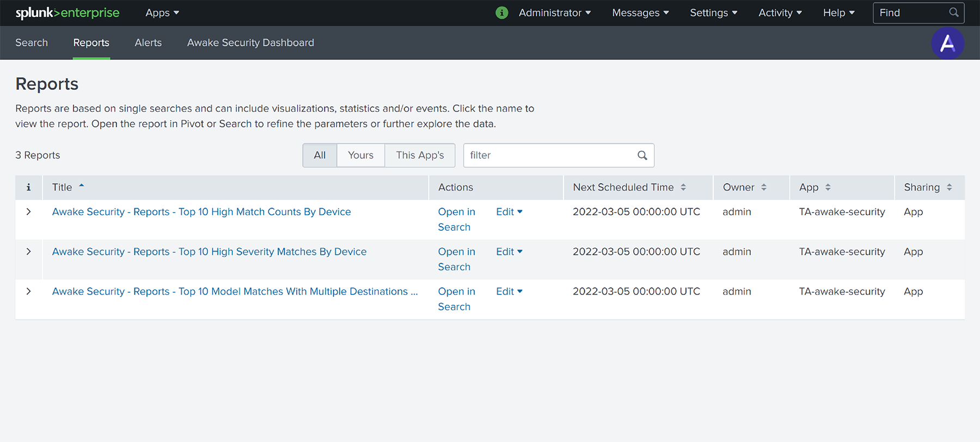The image size is (980, 442).
Task: Click TA-awake-security in High Match Counts row
Action: pyautogui.click(x=842, y=212)
